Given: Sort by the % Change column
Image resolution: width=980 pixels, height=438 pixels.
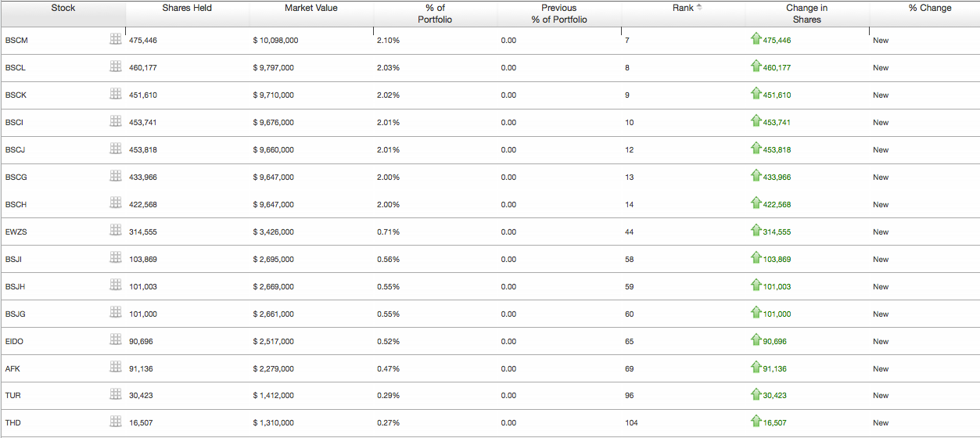Looking at the screenshot, I should [930, 8].
